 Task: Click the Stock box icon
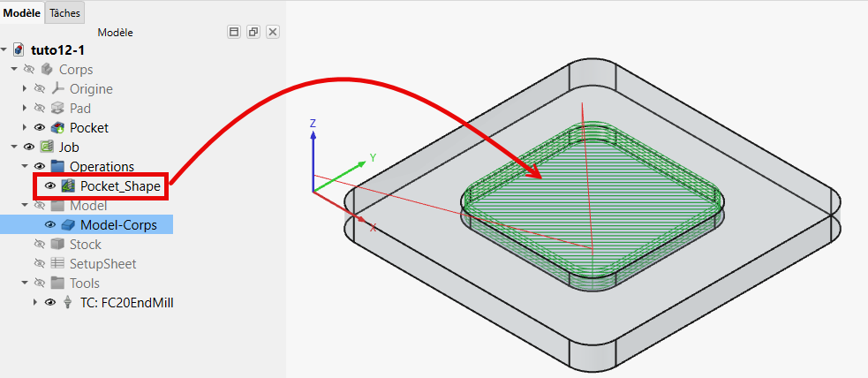(x=57, y=244)
